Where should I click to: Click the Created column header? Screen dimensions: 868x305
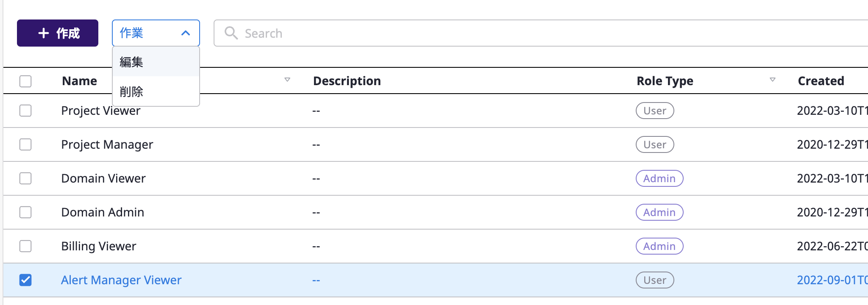tap(821, 81)
